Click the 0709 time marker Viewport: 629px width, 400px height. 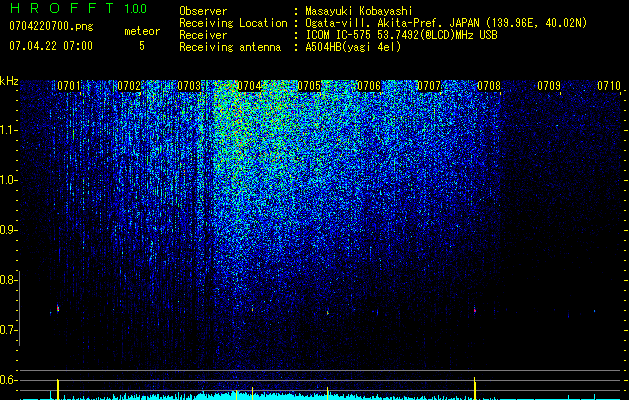549,86
